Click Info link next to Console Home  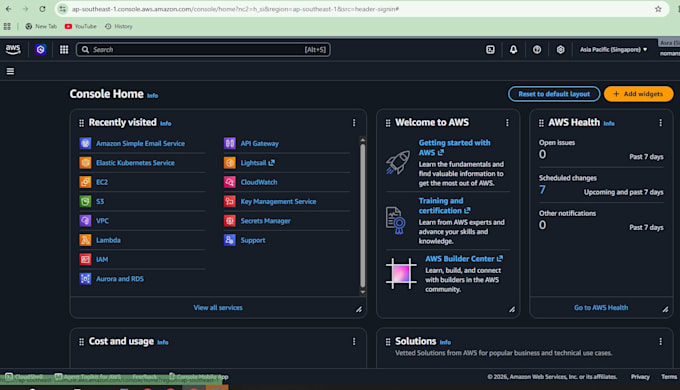pyautogui.click(x=152, y=95)
